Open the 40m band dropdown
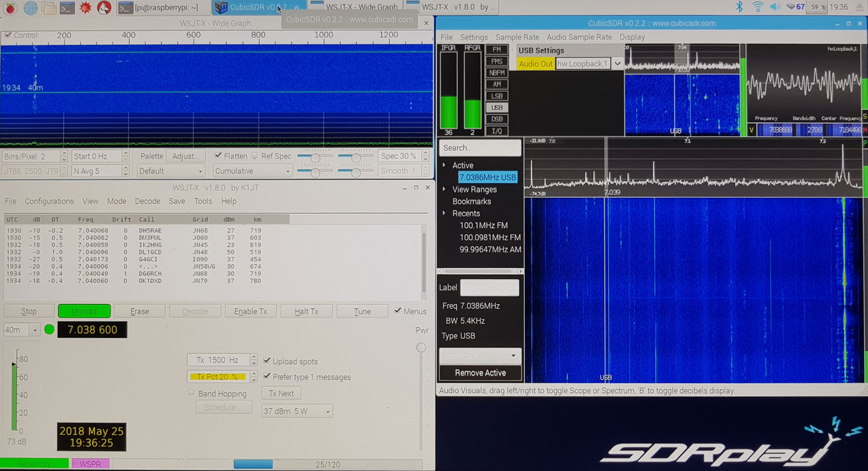This screenshot has height=471, width=868. point(22,330)
